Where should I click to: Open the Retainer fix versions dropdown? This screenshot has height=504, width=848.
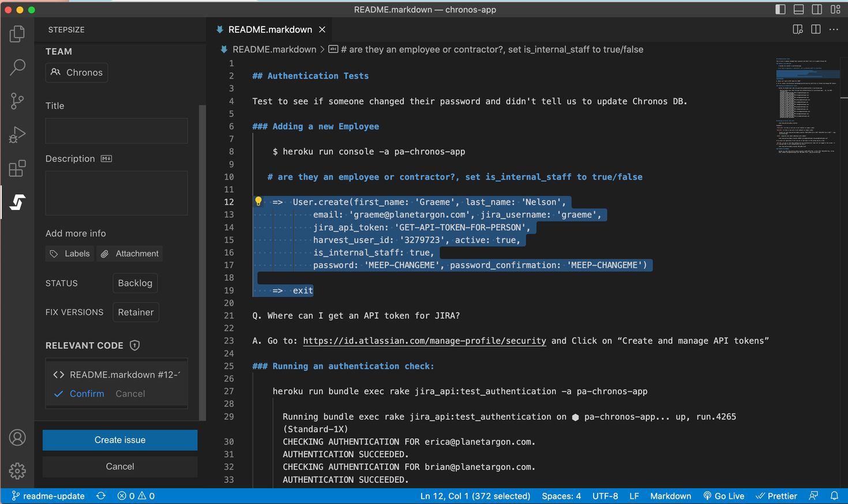coord(136,312)
